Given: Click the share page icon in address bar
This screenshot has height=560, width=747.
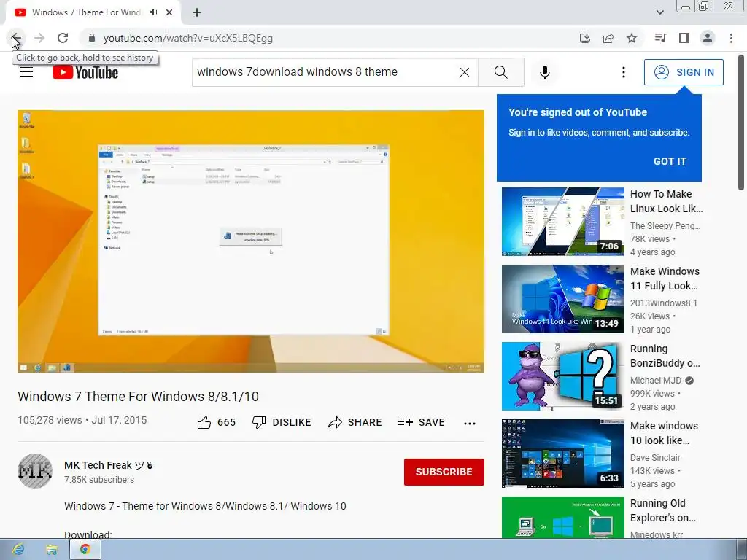Looking at the screenshot, I should (608, 38).
